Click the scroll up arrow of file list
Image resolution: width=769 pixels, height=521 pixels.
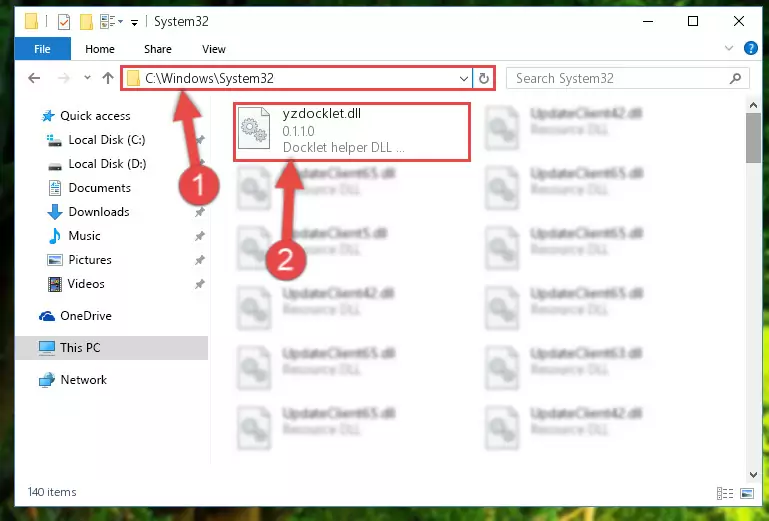point(753,104)
